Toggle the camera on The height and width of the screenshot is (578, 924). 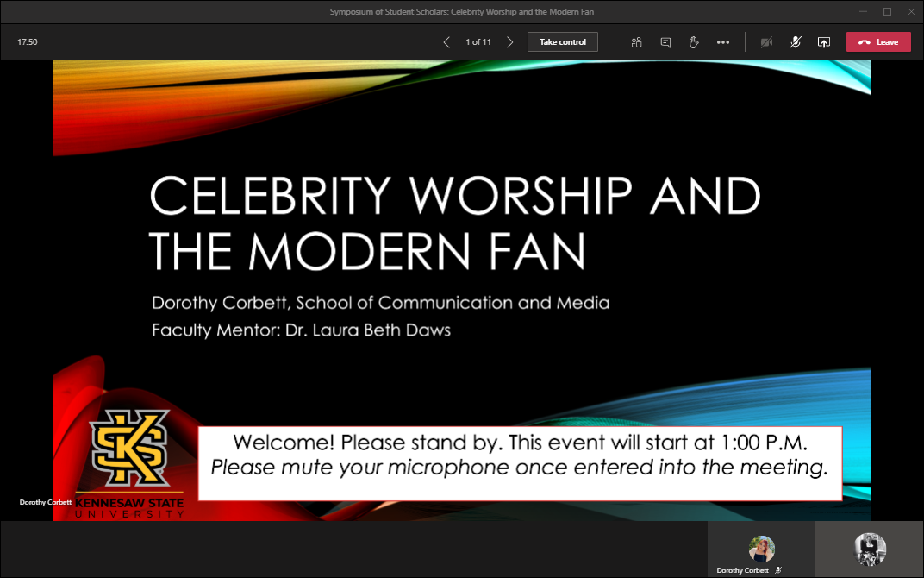[766, 42]
